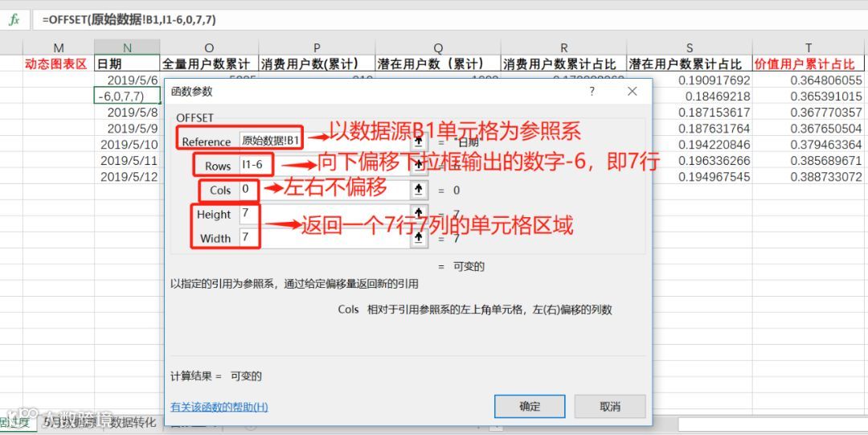Switch to the 数据转化 sheet tab
The height and width of the screenshot is (435, 868).
(x=133, y=423)
